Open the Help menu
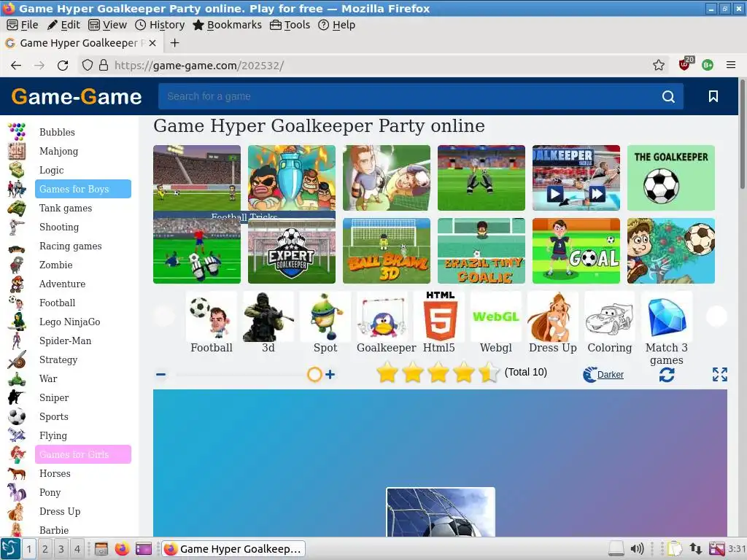 pyautogui.click(x=337, y=25)
